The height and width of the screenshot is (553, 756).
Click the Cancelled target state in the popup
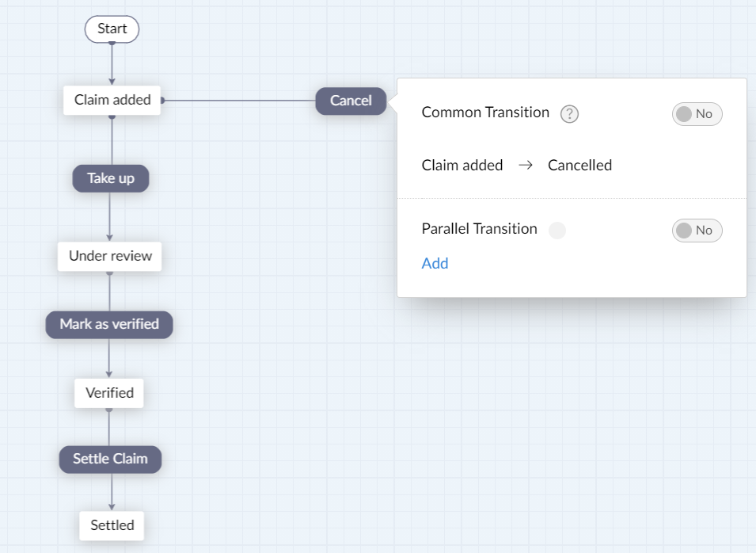pos(579,166)
